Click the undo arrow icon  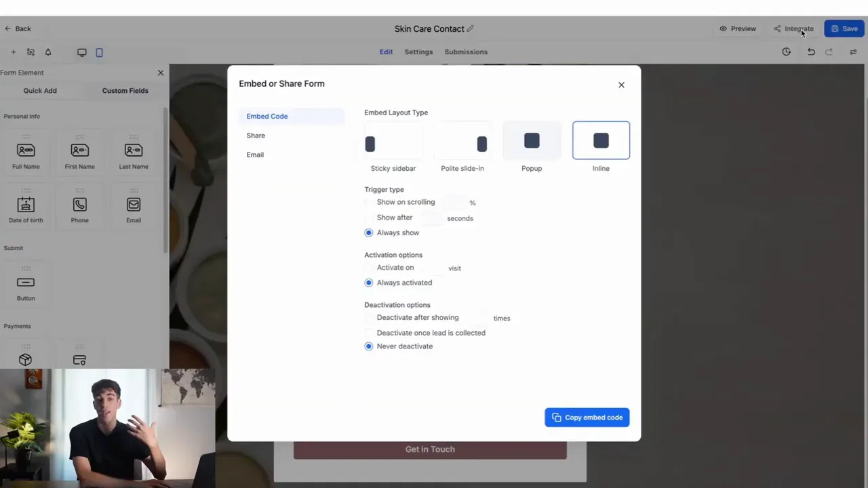(x=811, y=52)
